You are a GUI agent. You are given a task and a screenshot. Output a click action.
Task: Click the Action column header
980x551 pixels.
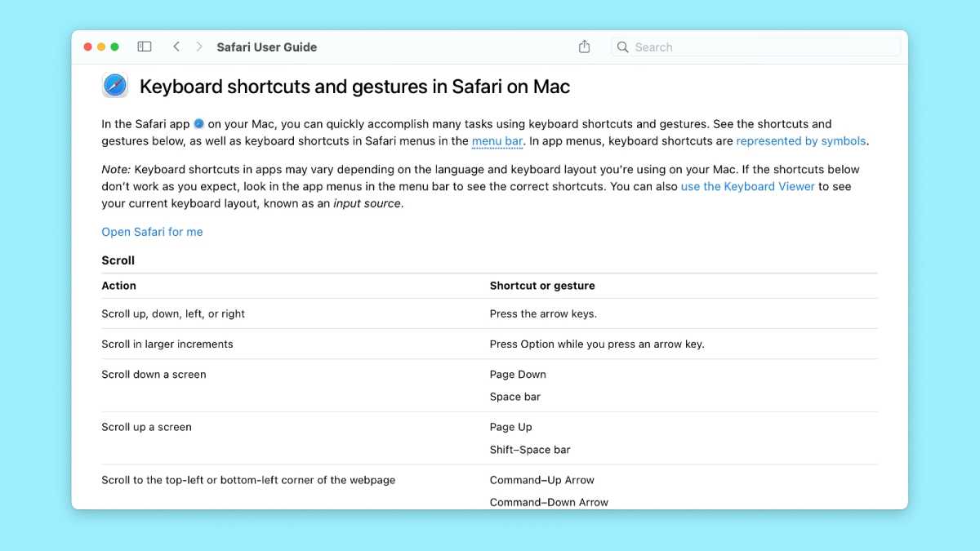119,285
